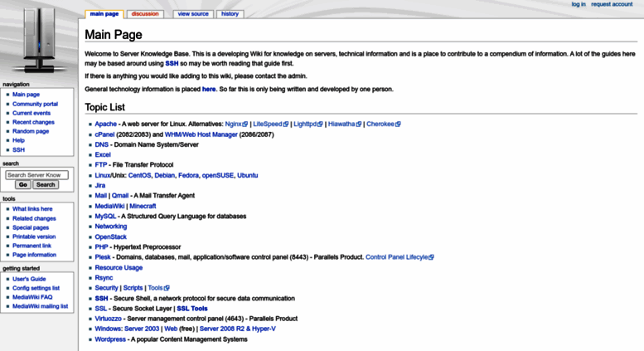
Task: Open the Jira topic
Action: [x=99, y=186]
